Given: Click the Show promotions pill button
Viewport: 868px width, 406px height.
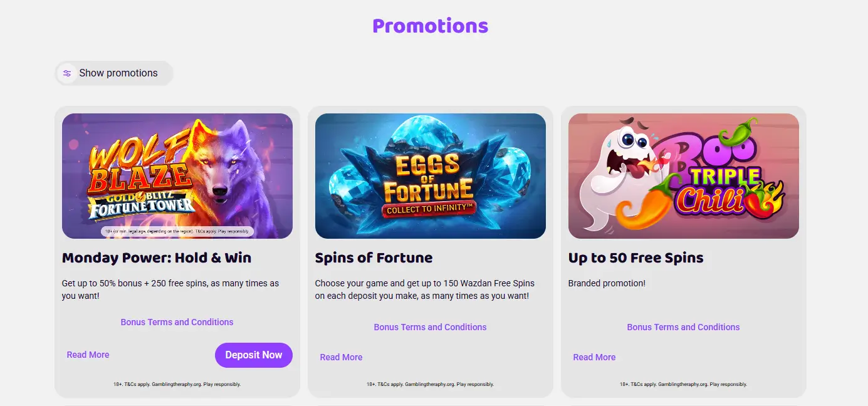Looking at the screenshot, I should 114,73.
